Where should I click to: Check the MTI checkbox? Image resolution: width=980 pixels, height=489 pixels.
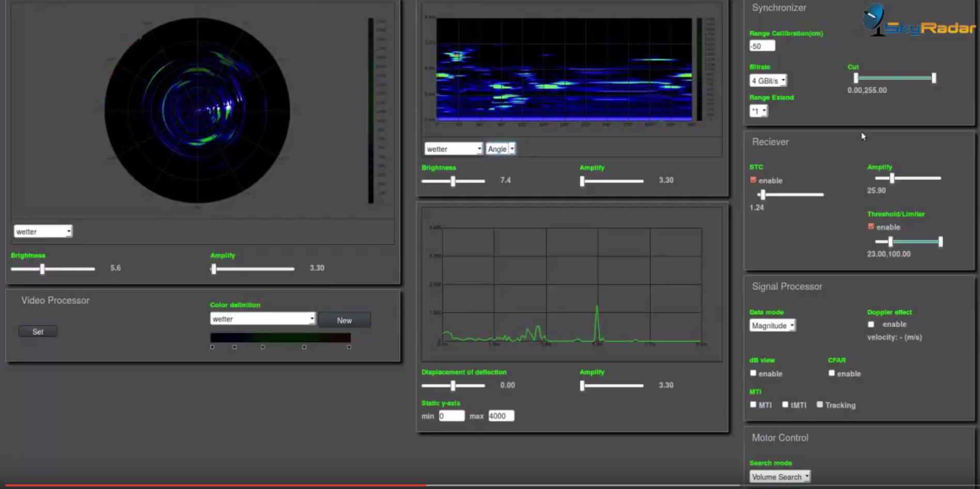click(x=753, y=405)
